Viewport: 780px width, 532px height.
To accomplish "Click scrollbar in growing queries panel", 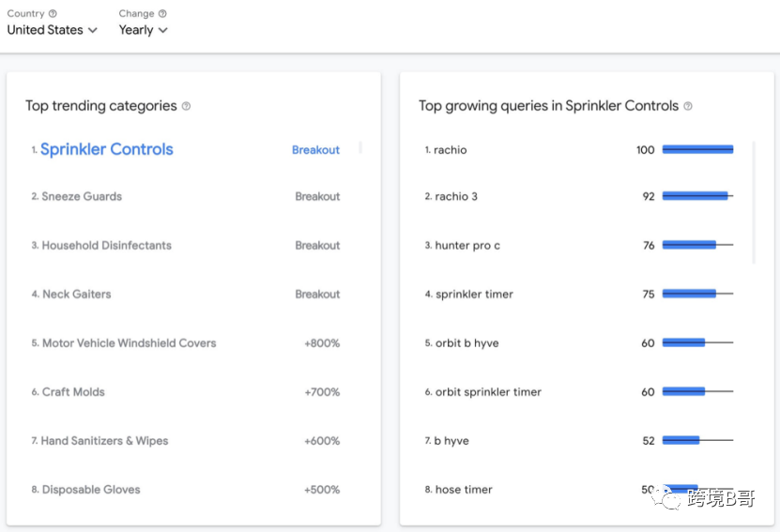I will (x=755, y=202).
